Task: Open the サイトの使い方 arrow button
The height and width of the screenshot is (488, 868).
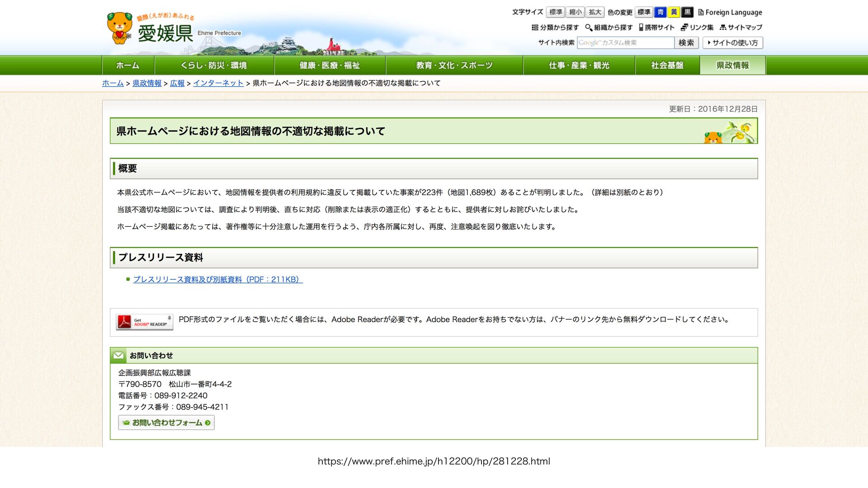Action: (732, 42)
